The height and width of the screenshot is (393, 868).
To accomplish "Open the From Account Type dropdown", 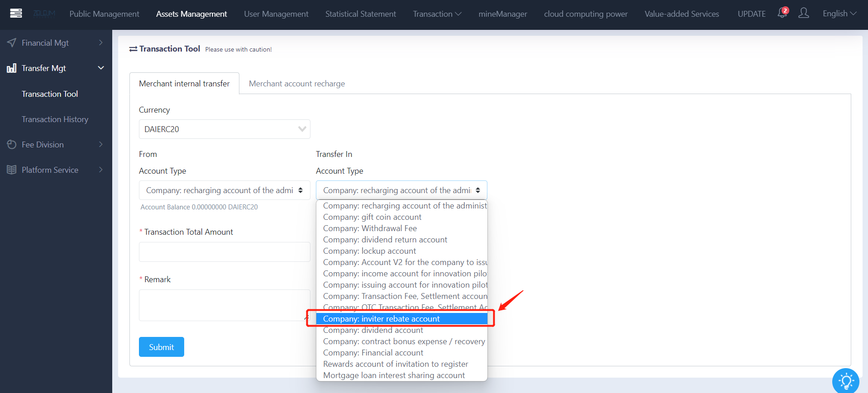I will [224, 190].
